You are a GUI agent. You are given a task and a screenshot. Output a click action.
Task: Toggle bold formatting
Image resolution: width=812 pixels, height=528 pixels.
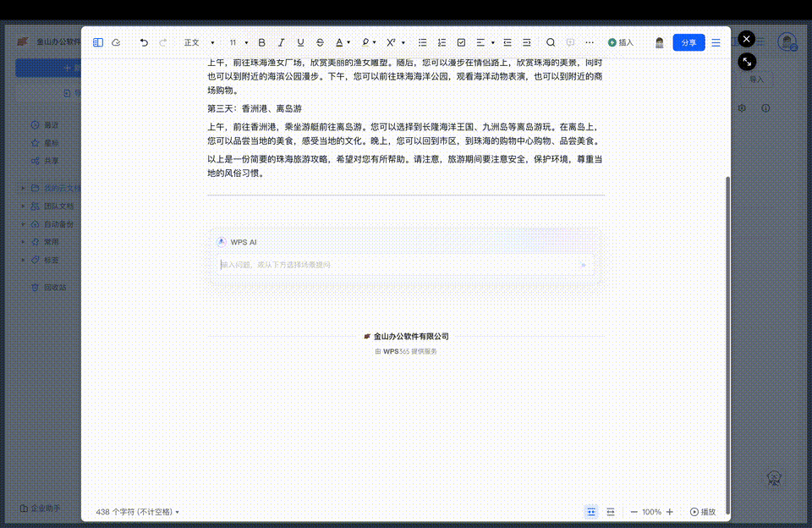[x=261, y=41]
